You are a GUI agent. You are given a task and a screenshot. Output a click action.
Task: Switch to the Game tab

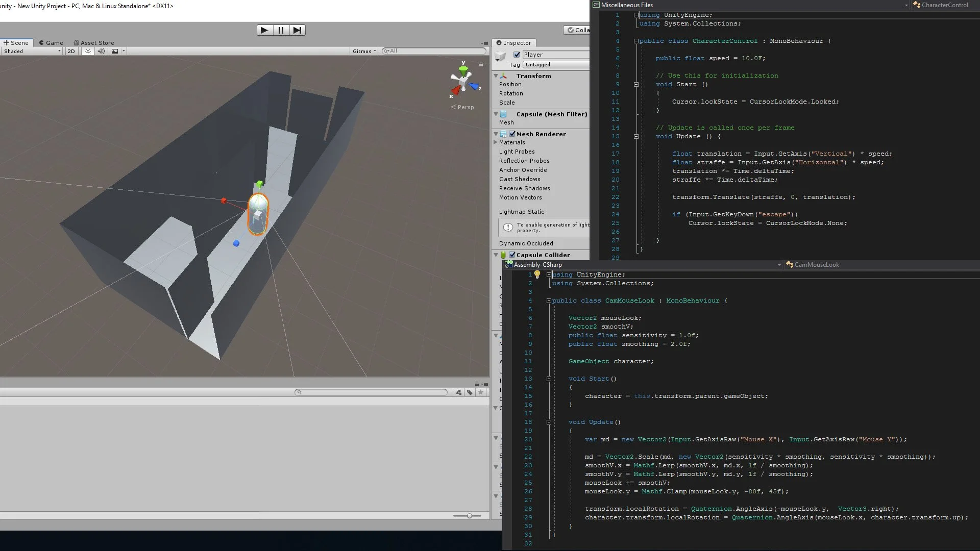coord(51,43)
